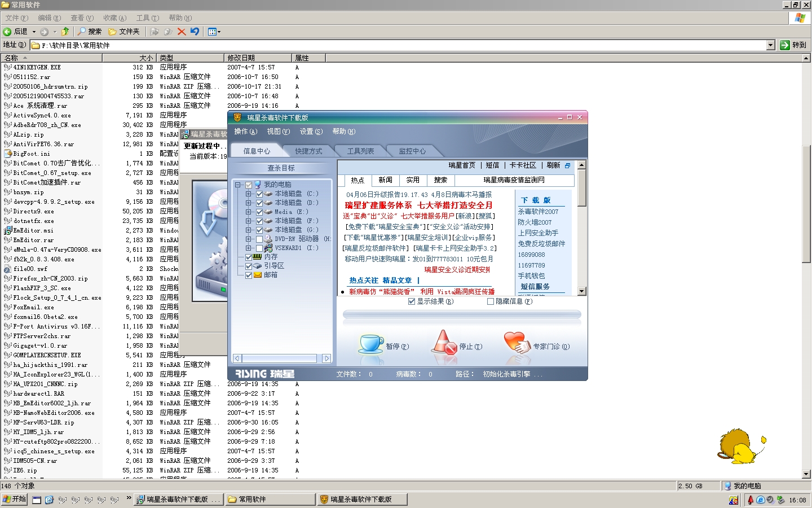This screenshot has width=812, height=508.
Task: Click the Go (转到) button
Action: tap(793, 45)
